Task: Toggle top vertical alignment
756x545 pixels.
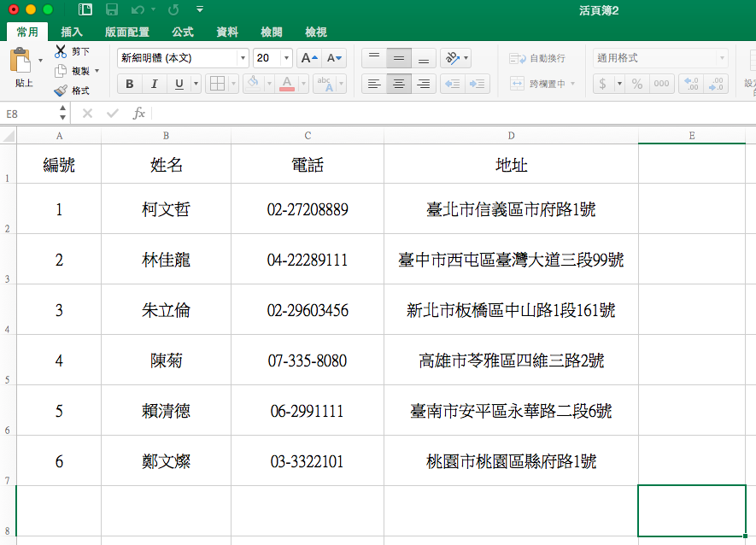Action: pos(374,58)
